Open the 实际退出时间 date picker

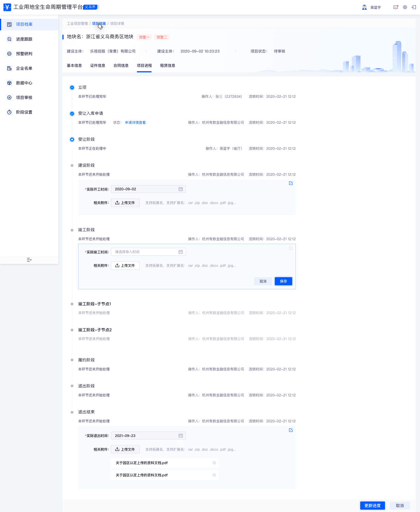click(148, 436)
